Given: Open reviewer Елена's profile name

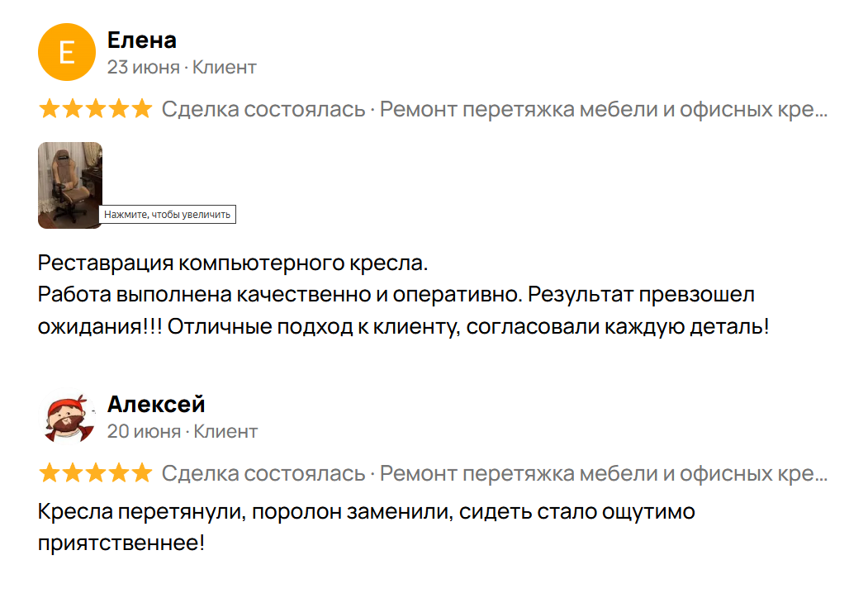Looking at the screenshot, I should (x=142, y=40).
